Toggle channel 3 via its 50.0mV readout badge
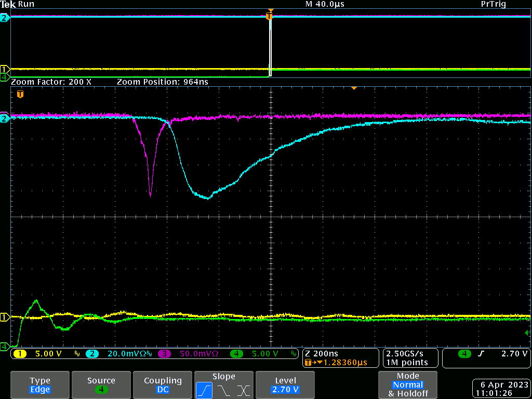This screenshot has width=532, height=399. point(164,354)
